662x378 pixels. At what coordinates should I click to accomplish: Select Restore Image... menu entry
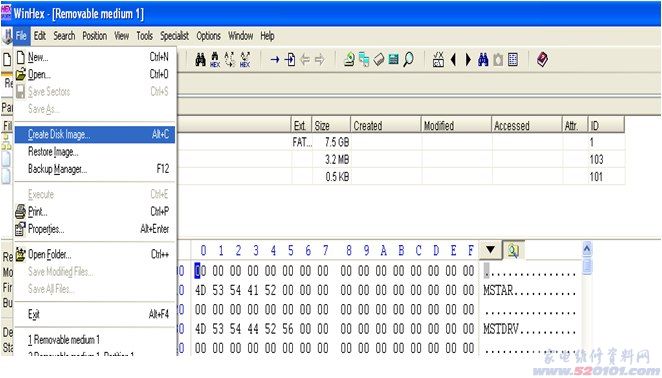(x=95, y=152)
